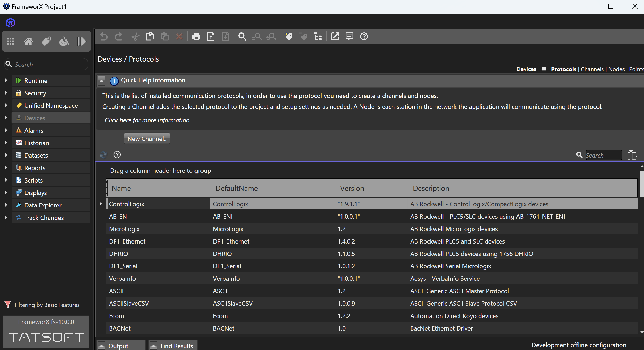Click the Copy icon in toolbar

point(150,37)
